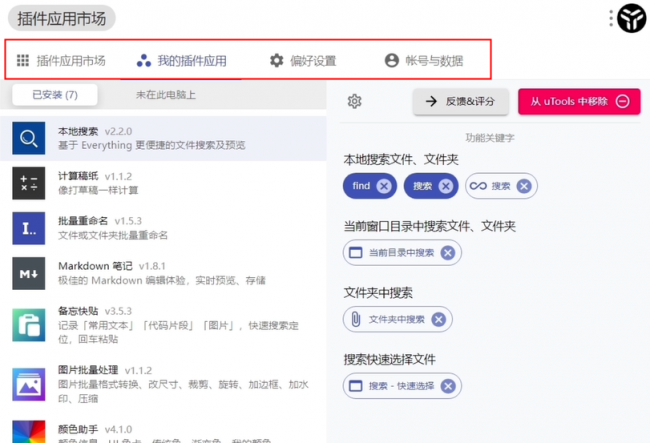The width and height of the screenshot is (650, 443).
Task: Select Markdown 笔记 v1.8.1 plugin row
Action: pyautogui.click(x=163, y=274)
